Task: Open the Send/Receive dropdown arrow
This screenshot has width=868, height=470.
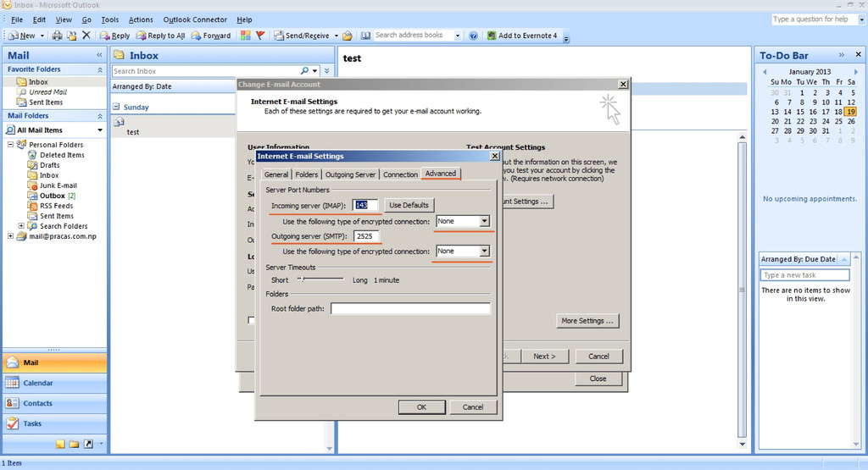Action: (336, 36)
